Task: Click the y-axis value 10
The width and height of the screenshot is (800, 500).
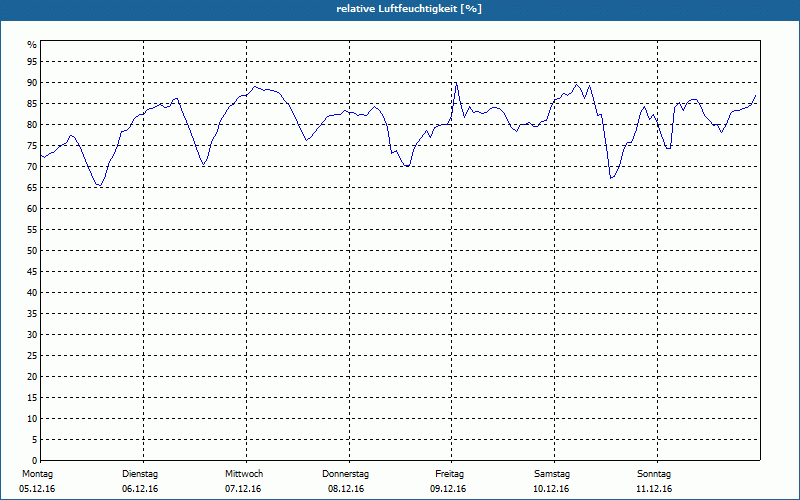Action: point(32,418)
